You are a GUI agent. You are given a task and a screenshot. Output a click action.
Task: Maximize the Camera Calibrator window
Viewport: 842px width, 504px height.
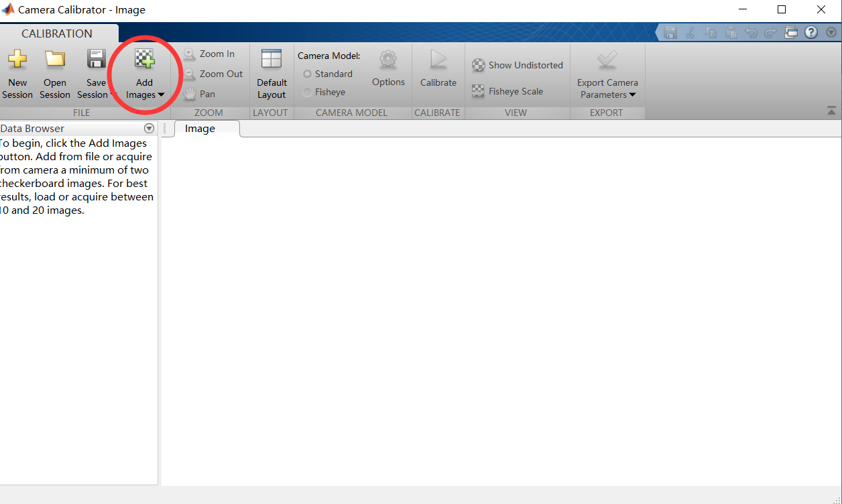point(782,9)
